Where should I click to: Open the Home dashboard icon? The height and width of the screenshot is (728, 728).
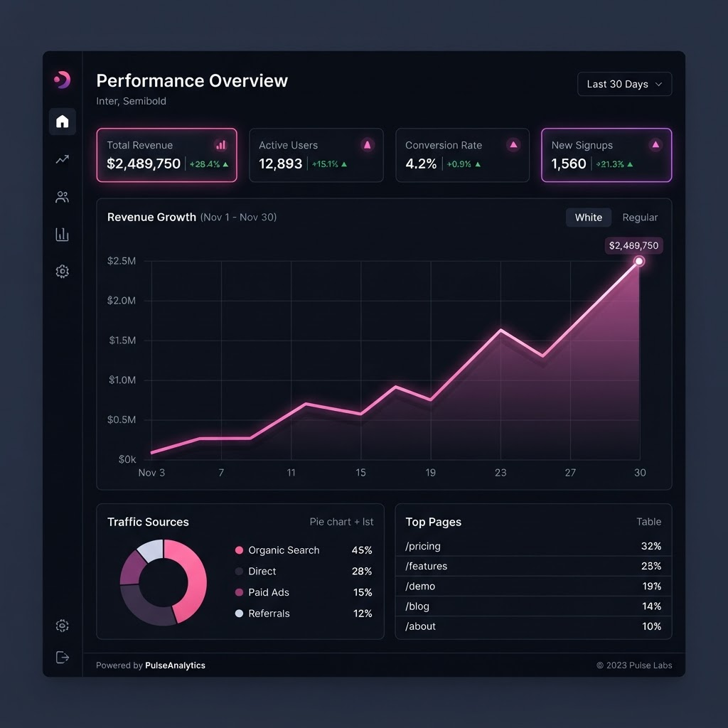[x=63, y=122]
